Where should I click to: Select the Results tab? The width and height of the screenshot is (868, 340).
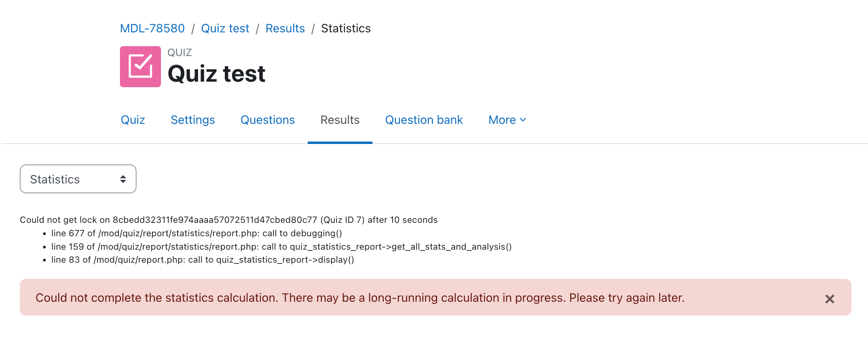[x=340, y=120]
